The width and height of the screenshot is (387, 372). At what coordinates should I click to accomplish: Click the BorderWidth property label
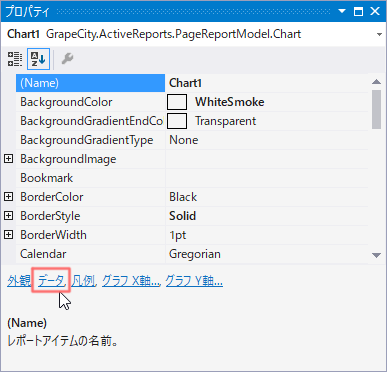point(53,235)
